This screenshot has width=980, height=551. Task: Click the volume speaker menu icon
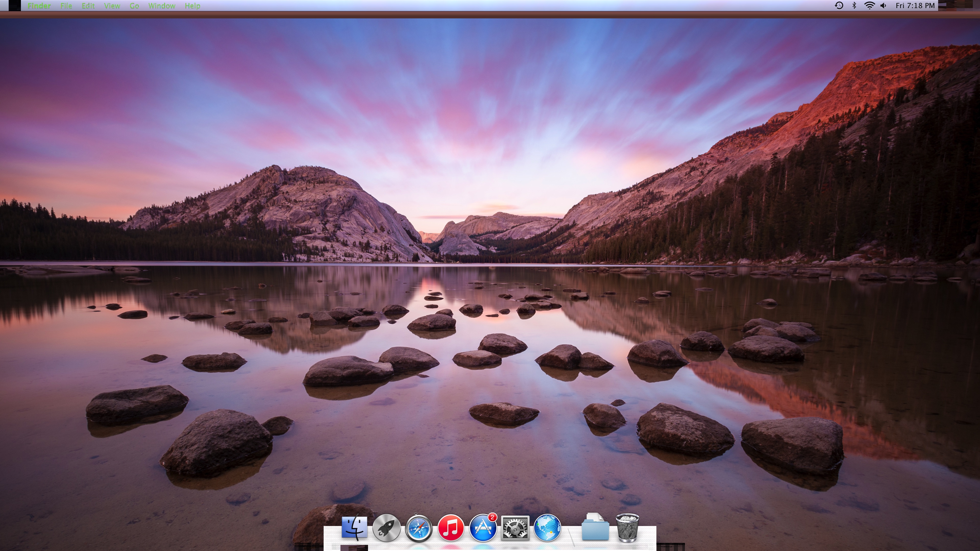883,6
